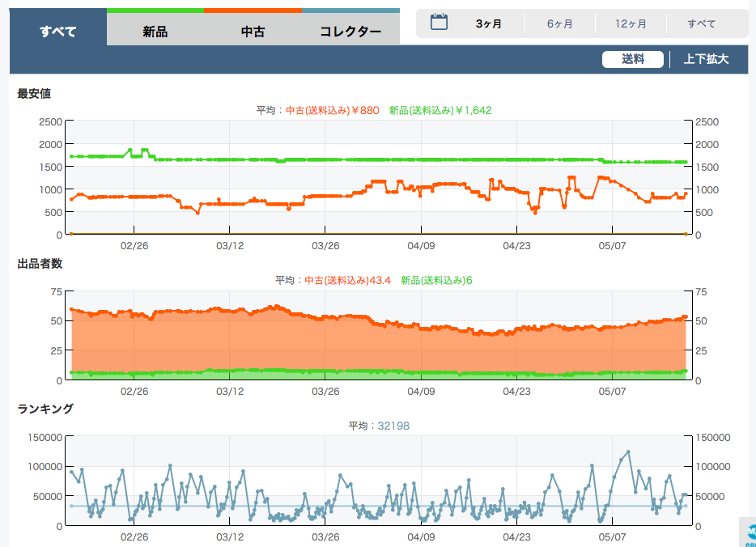The width and height of the screenshot is (756, 547).
Task: Click the ranking peak point after 05/07
Action: pos(628,452)
